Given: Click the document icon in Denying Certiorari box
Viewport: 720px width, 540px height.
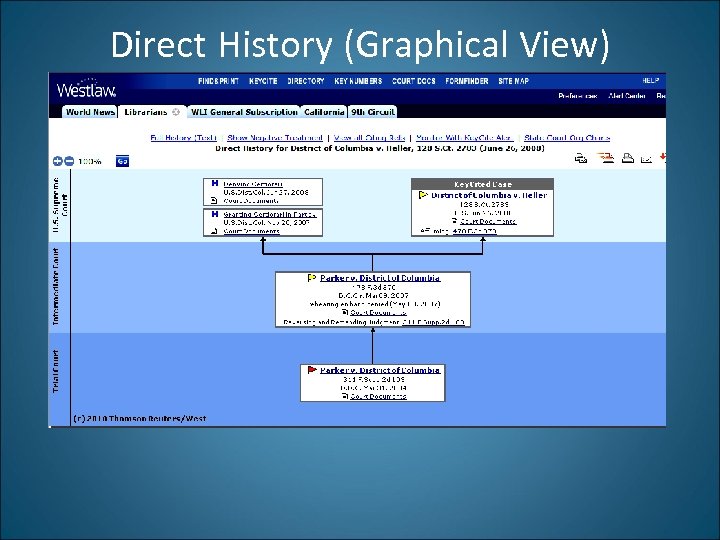Looking at the screenshot, I should [214, 201].
